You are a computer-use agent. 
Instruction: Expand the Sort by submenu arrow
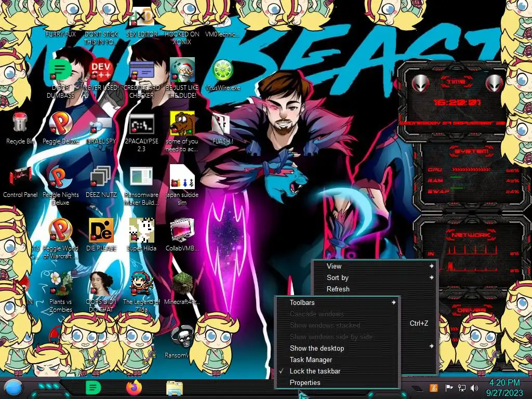click(431, 277)
